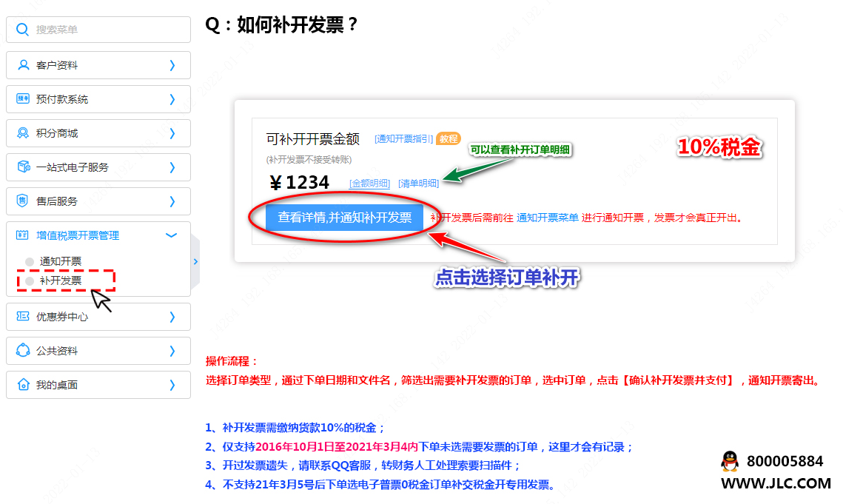This screenshot has width=843, height=504.
Task: Open the 清单明细 link
Action: point(418,184)
